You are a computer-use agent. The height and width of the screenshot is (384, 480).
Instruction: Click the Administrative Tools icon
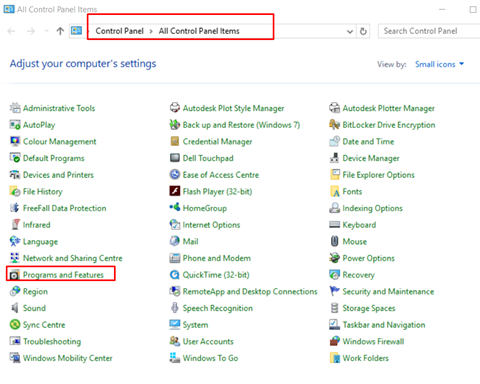tap(15, 108)
